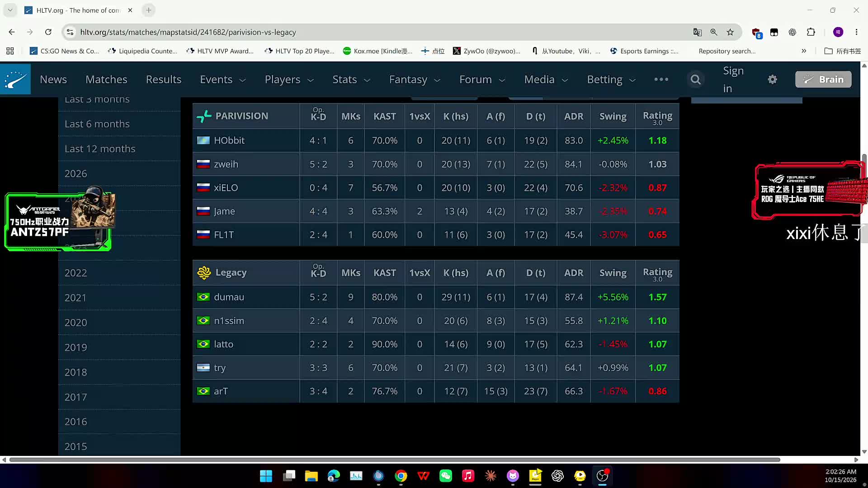Click the HLTV logo home icon
The image size is (868, 488).
point(15,79)
